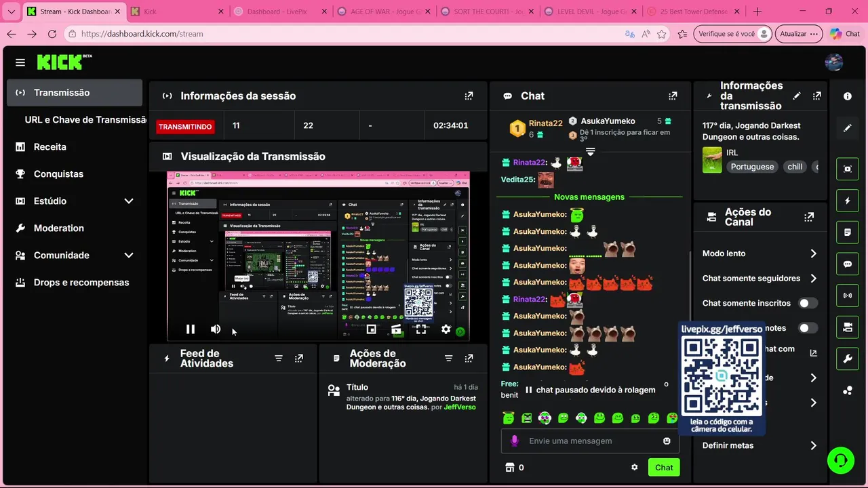Toggle theater mode on the stream preview

[396, 329]
